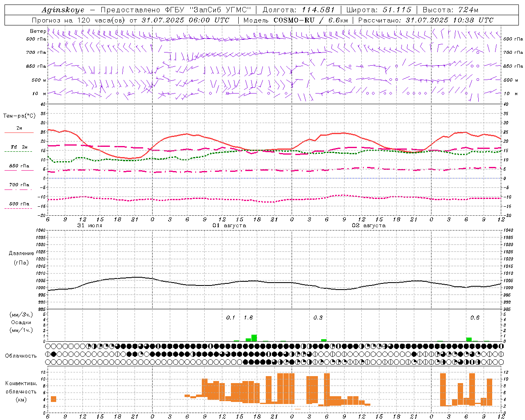Click the tallest green bar under "1.6"
The image size is (525, 420).
pyautogui.click(x=254, y=338)
